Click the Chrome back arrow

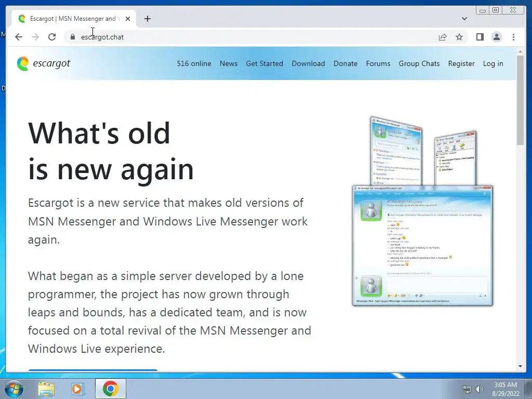[x=19, y=37]
